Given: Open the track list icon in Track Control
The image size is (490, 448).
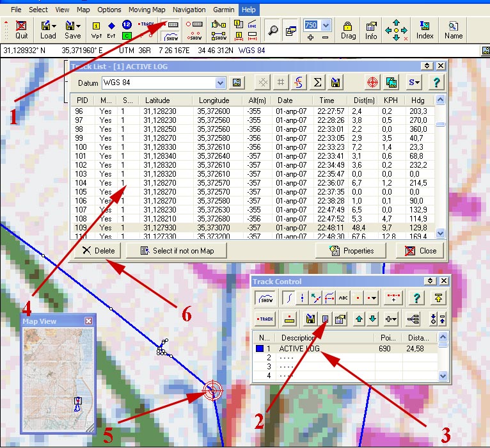Looking at the screenshot, I should 325,319.
